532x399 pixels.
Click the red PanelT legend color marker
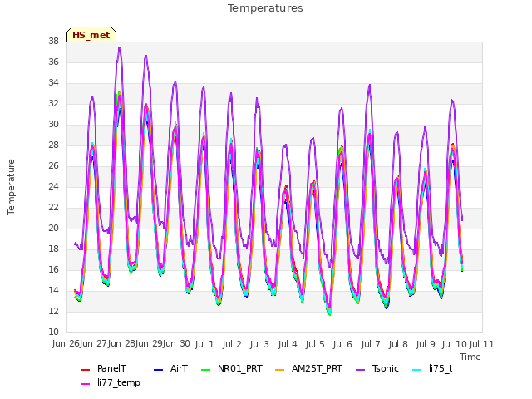click(x=85, y=369)
